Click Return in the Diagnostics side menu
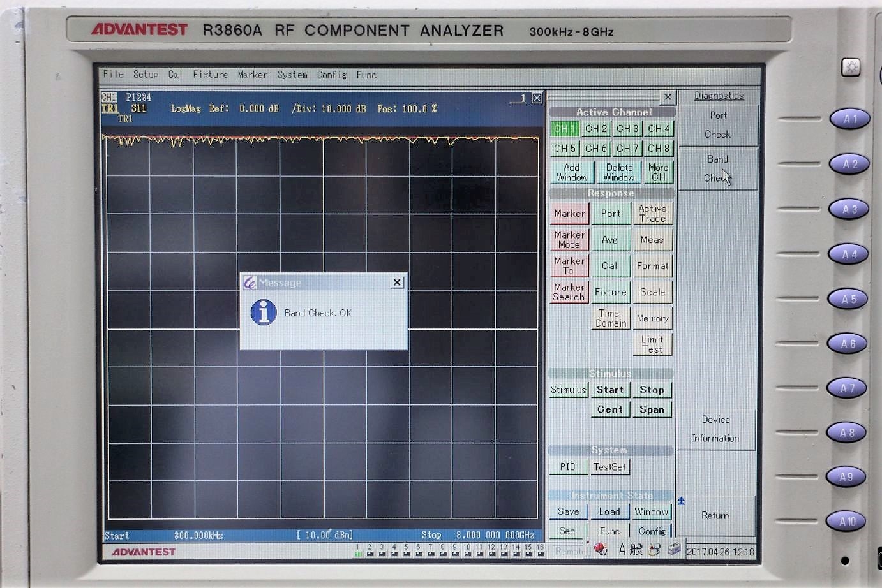Screen dimensions: 882x588 pos(715,515)
